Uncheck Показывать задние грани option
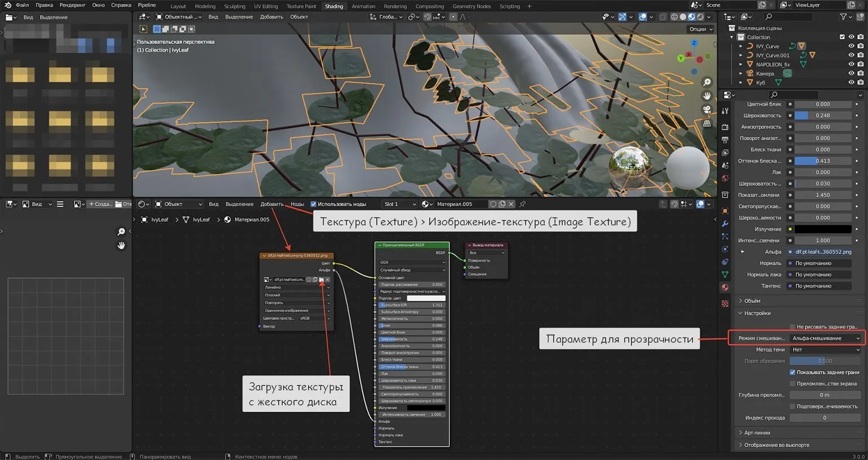 pyautogui.click(x=792, y=372)
